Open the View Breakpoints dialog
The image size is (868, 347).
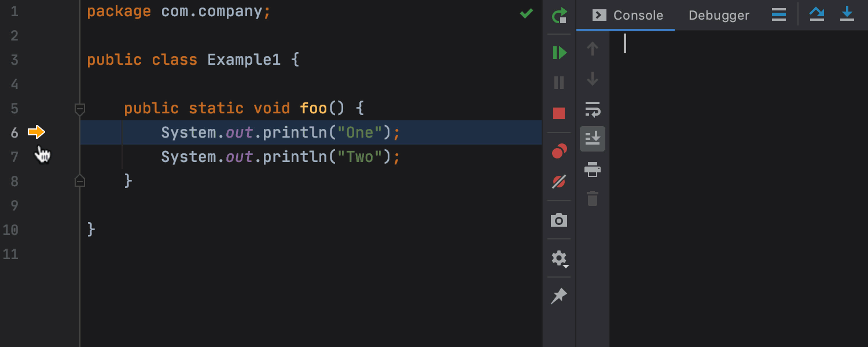point(558,152)
